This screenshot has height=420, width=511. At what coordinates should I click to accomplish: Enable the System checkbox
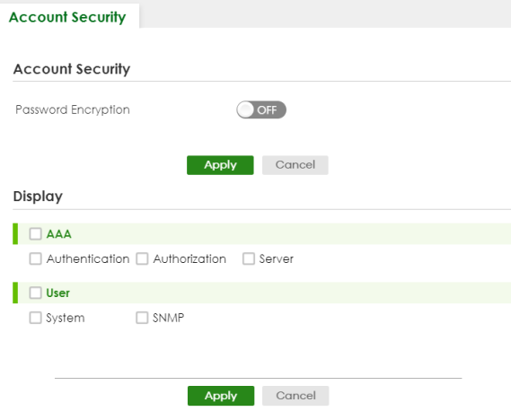click(35, 318)
